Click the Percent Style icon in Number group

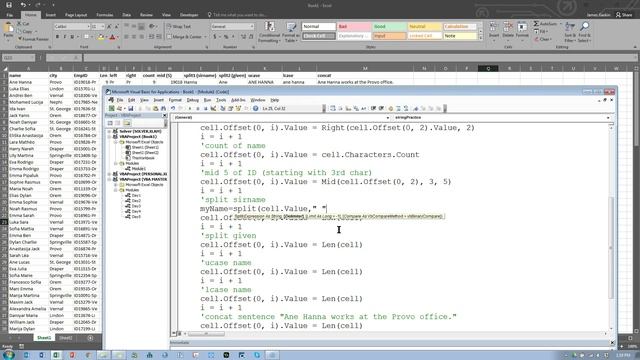pyautogui.click(x=226, y=37)
